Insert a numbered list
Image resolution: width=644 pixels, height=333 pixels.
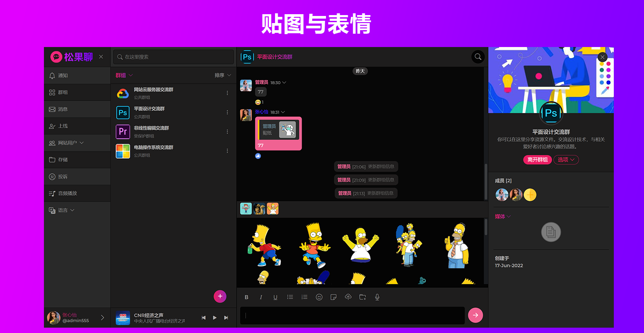[304, 297]
